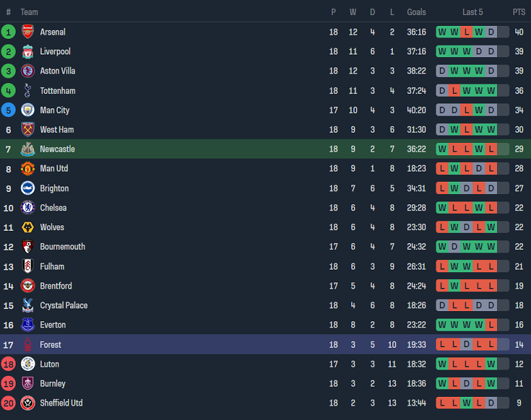Open the Brighton club crest
The height and width of the screenshot is (420, 531).
click(28, 189)
